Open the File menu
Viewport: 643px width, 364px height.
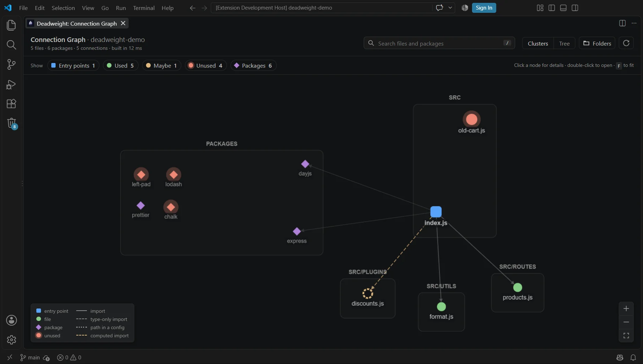23,8
